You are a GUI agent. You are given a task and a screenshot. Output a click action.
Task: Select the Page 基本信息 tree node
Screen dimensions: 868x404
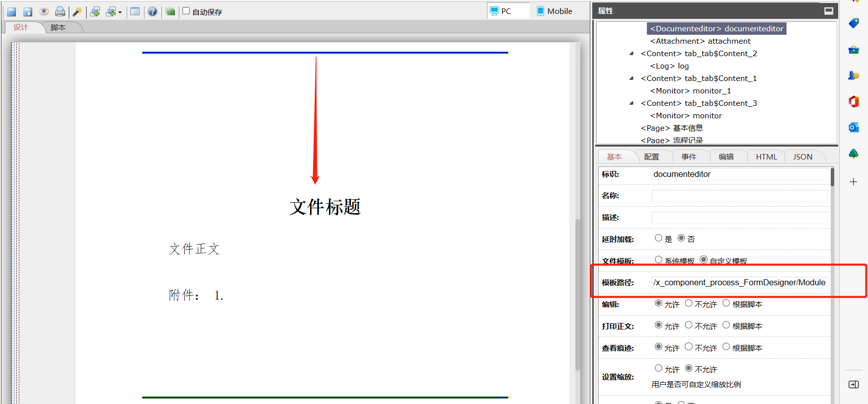pyautogui.click(x=672, y=128)
